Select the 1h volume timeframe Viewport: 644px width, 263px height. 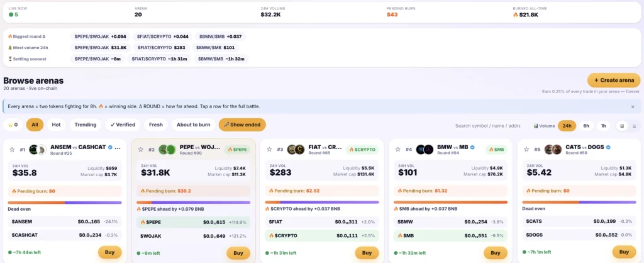click(x=603, y=126)
